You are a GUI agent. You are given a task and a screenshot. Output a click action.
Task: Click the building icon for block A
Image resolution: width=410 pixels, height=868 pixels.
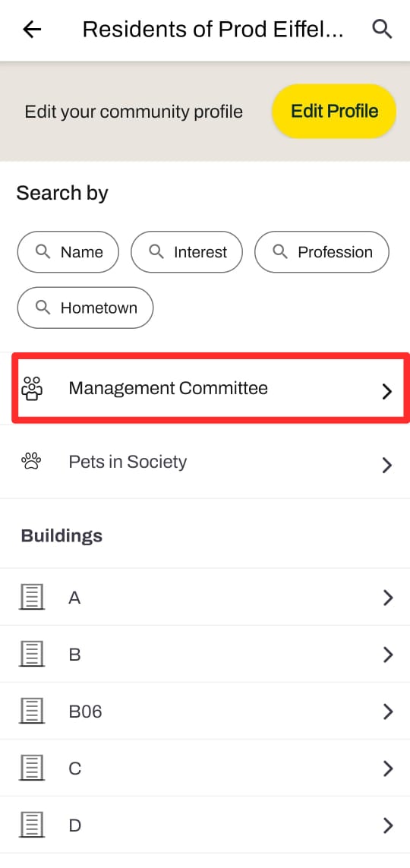pos(32,598)
